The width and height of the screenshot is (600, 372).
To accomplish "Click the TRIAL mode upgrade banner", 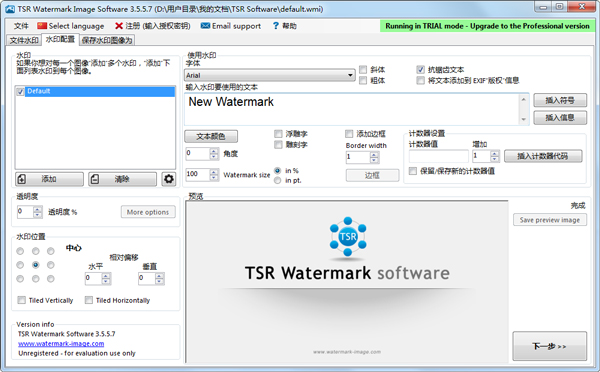I will click(487, 26).
